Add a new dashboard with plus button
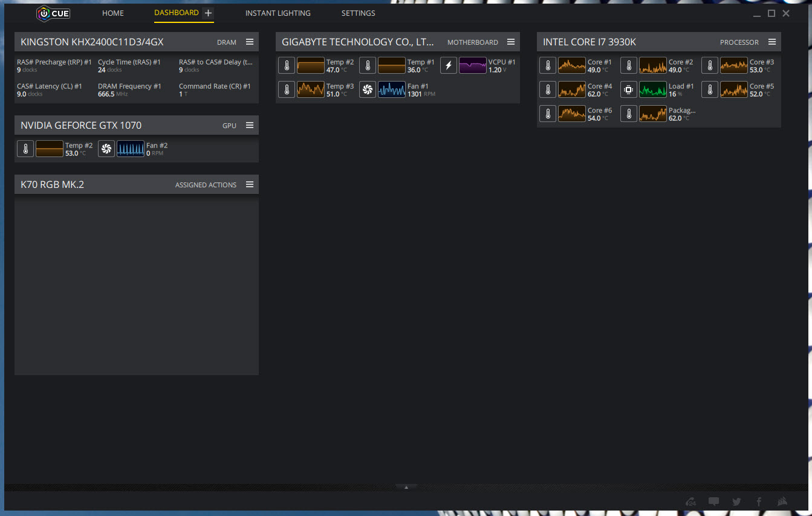812x516 pixels. 208,13
